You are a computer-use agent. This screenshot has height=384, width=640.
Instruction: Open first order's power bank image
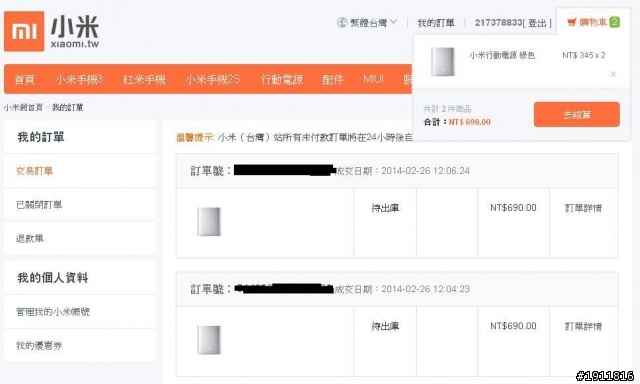pyautogui.click(x=209, y=222)
